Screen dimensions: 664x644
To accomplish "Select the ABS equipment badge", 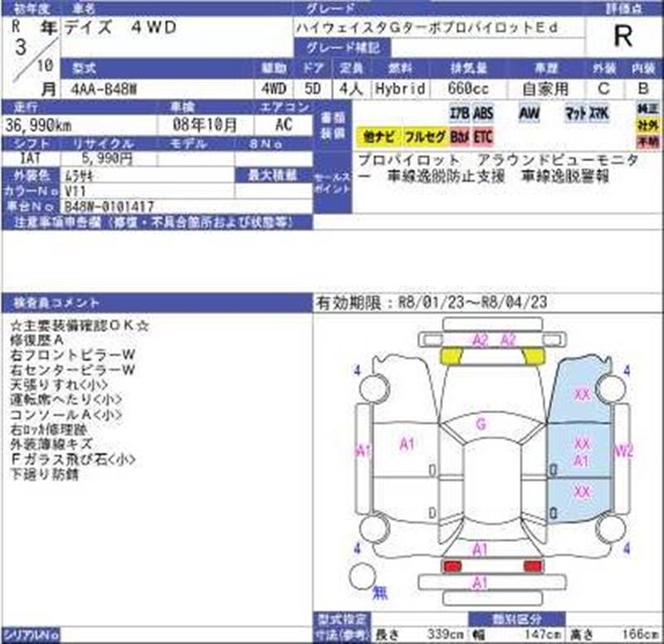I will coord(483,113).
